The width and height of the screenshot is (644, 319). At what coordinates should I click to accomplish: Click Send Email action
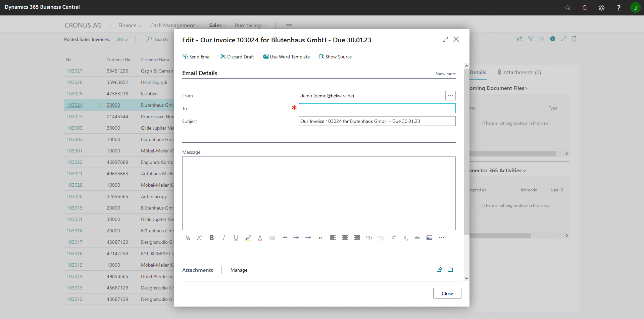click(197, 57)
